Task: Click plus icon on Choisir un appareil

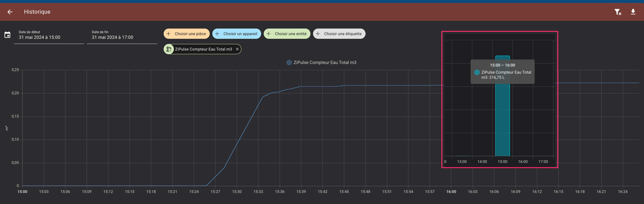Action: [x=217, y=34]
